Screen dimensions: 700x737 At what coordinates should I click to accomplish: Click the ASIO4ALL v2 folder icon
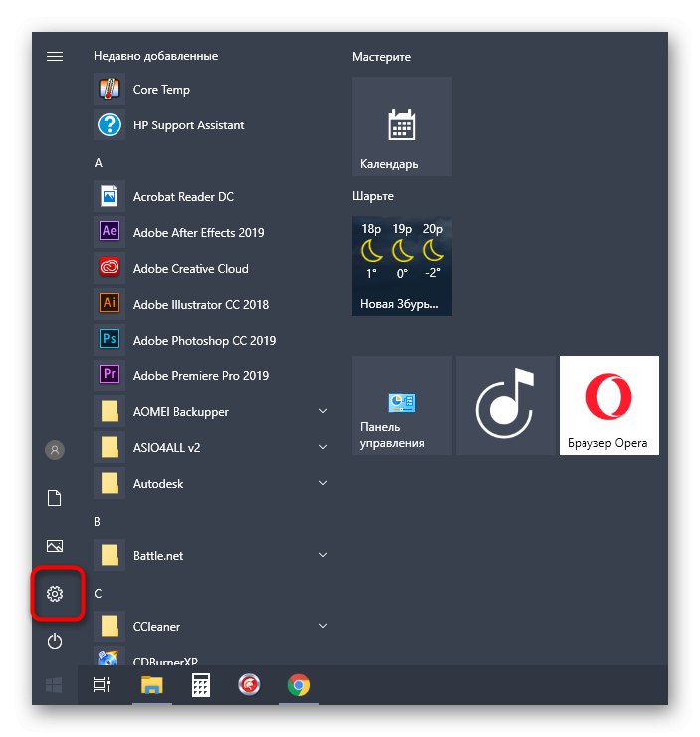click(x=110, y=447)
